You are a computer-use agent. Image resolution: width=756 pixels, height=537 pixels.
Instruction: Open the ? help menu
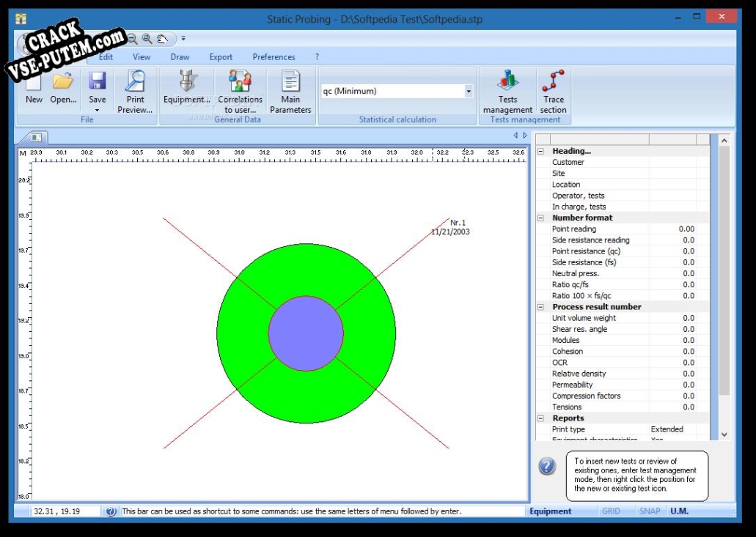(x=317, y=57)
